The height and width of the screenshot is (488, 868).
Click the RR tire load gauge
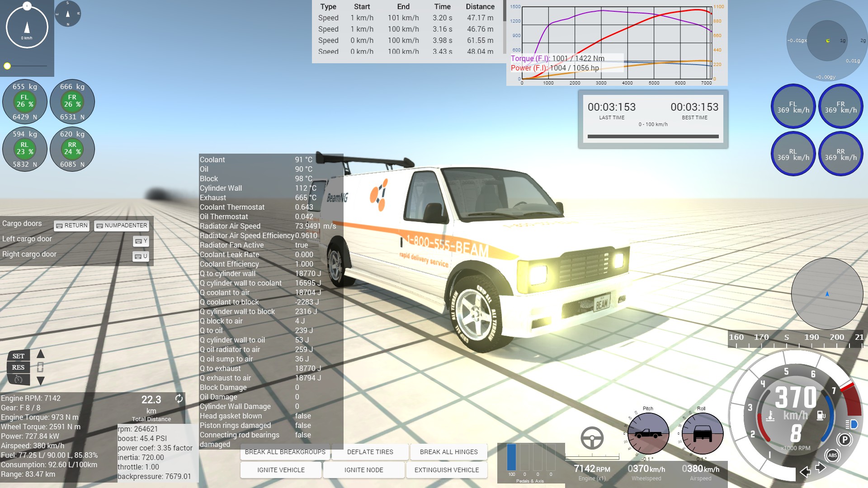(x=72, y=149)
